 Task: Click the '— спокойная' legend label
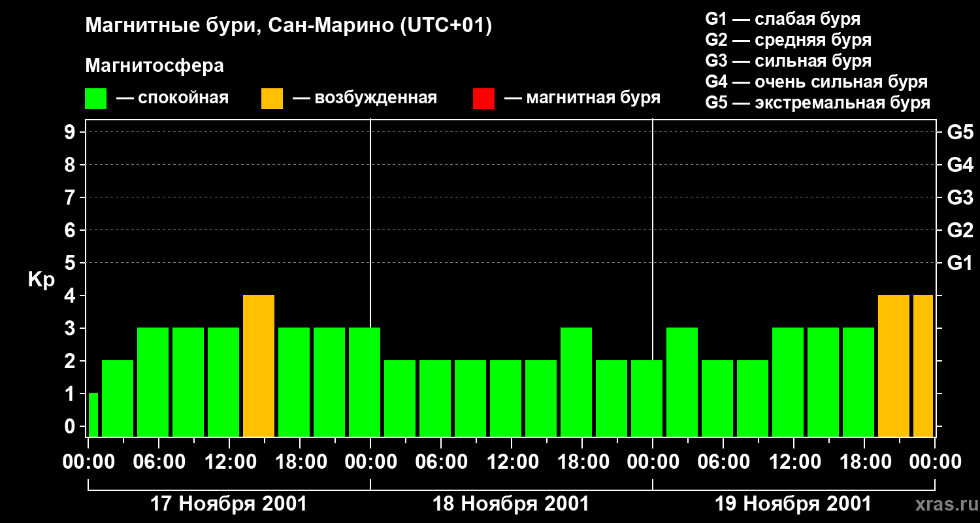172,99
